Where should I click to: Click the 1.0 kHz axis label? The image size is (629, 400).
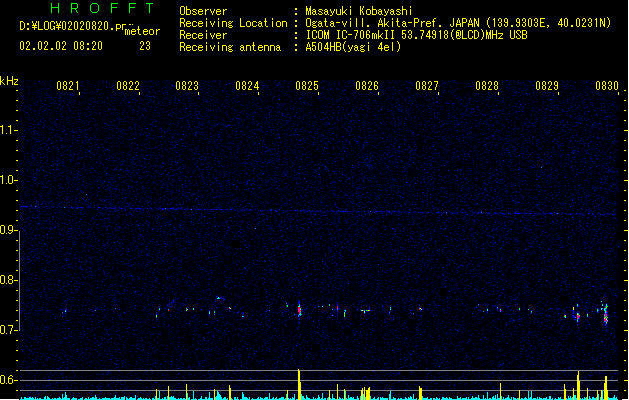[x=8, y=180]
